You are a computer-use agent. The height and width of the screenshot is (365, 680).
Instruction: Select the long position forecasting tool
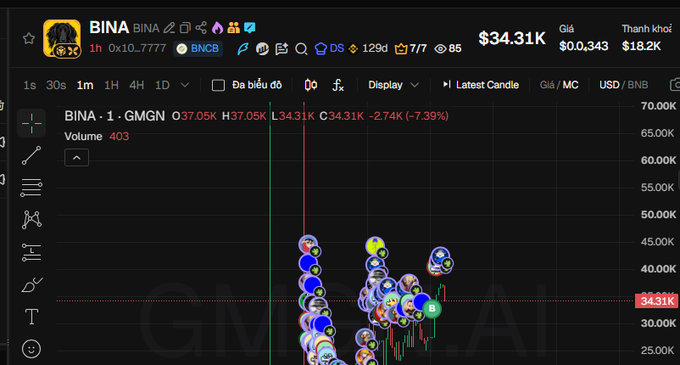point(32,252)
